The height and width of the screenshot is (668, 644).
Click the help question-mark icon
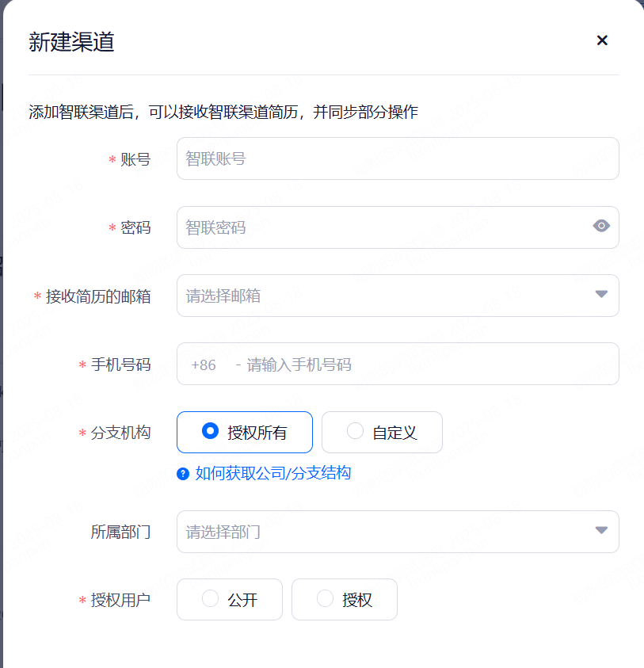click(183, 474)
